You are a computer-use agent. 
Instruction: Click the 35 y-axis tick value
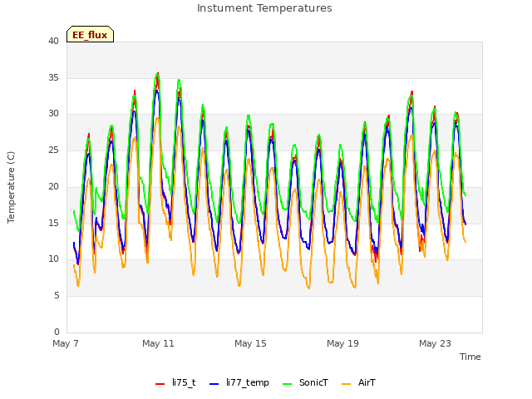coord(53,77)
